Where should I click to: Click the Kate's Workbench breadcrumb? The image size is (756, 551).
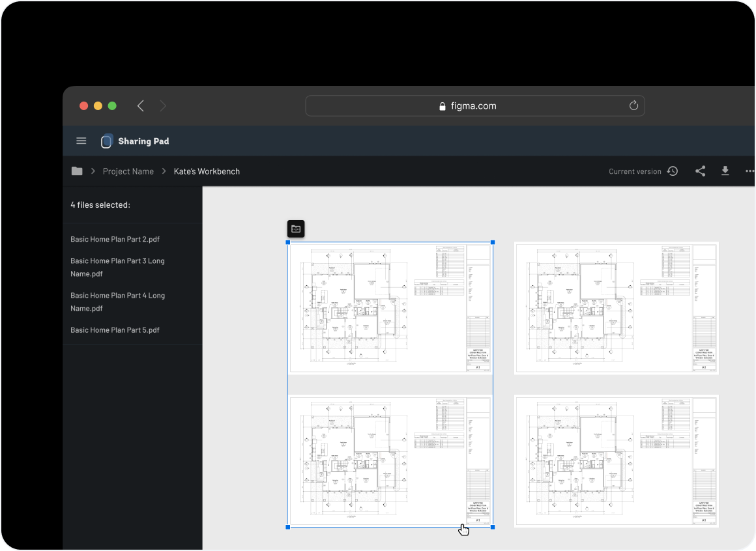coord(207,171)
